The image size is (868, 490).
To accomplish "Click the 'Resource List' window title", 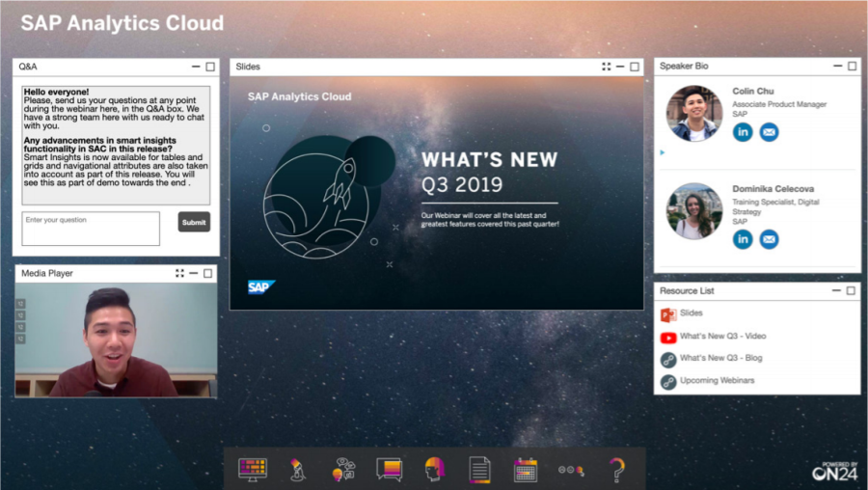I will (687, 290).
